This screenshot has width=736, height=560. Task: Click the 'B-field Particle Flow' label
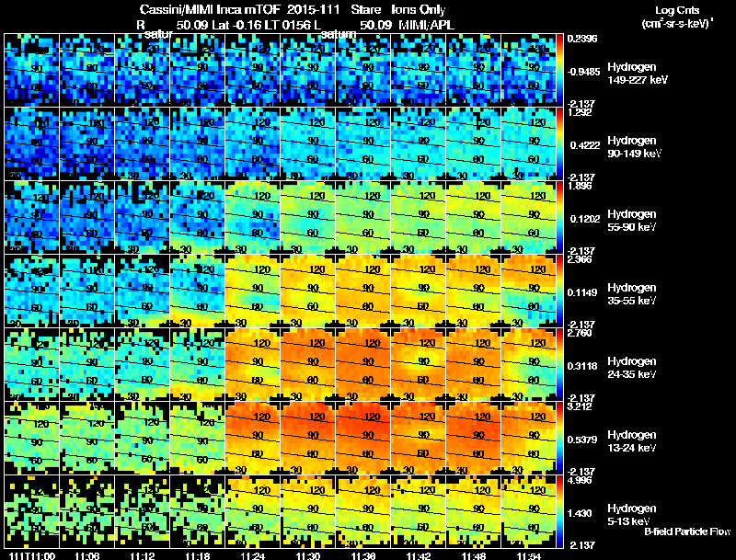(687, 531)
